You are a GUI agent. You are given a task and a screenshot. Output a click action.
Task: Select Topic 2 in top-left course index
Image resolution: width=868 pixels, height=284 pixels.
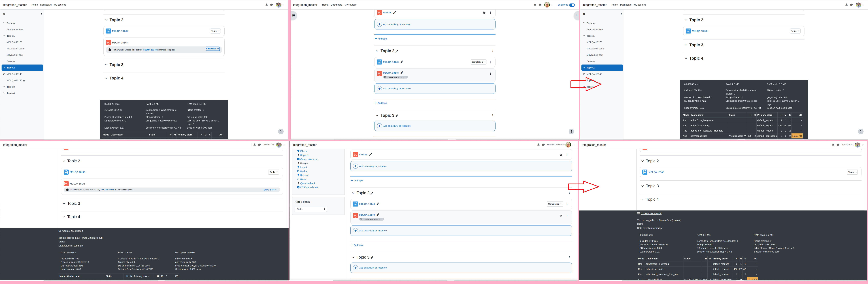pyautogui.click(x=22, y=68)
